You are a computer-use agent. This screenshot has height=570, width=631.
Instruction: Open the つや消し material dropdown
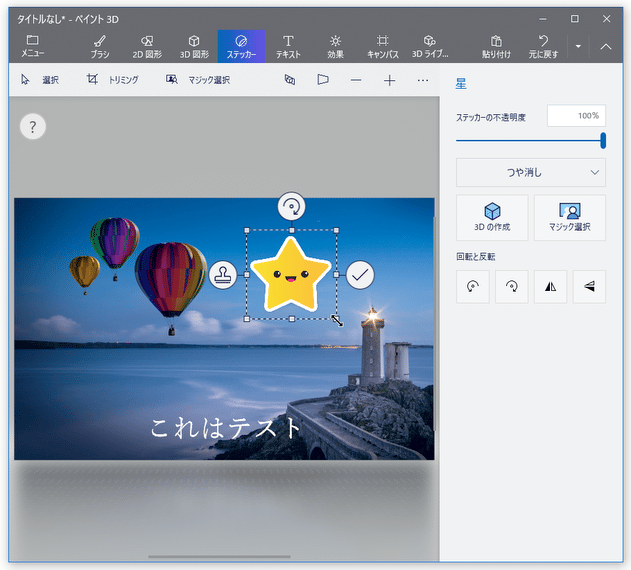530,172
